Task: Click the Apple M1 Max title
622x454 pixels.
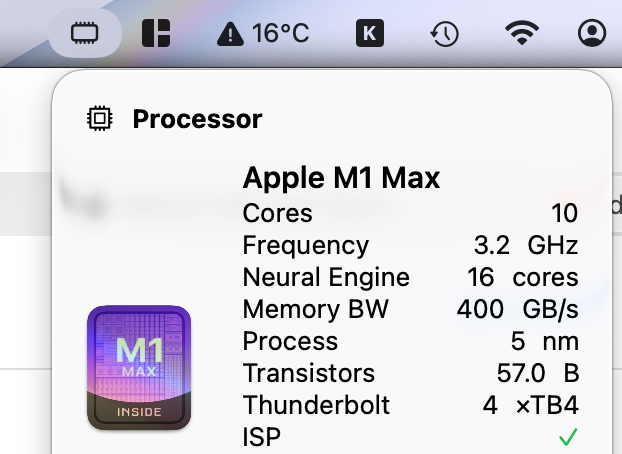Action: click(x=341, y=179)
